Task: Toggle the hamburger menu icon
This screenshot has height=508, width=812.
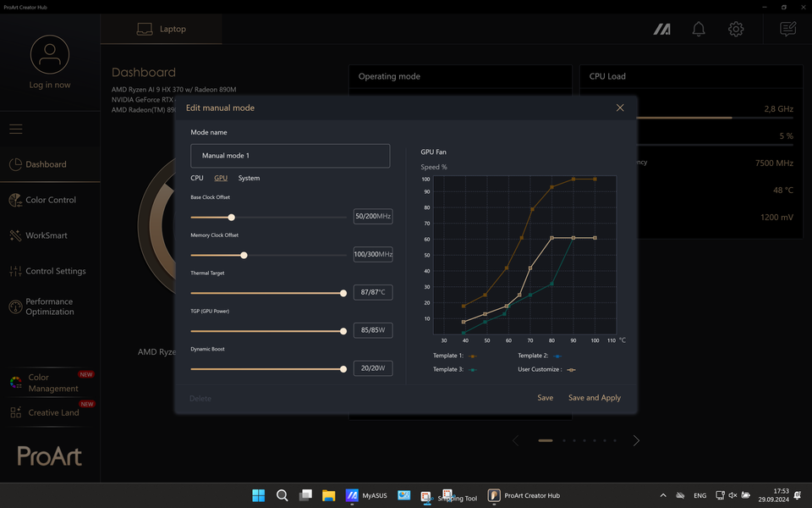Action: point(15,129)
